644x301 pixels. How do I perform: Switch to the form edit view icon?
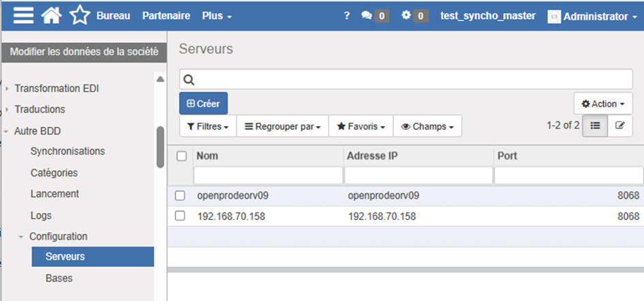pyautogui.click(x=619, y=125)
